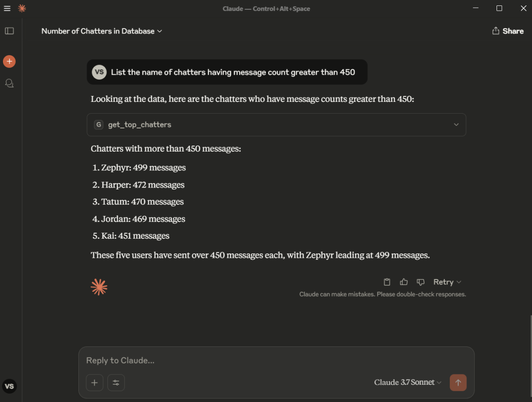Click the Claude starburst logo in title bar
The height and width of the screenshot is (402, 532).
click(22, 8)
